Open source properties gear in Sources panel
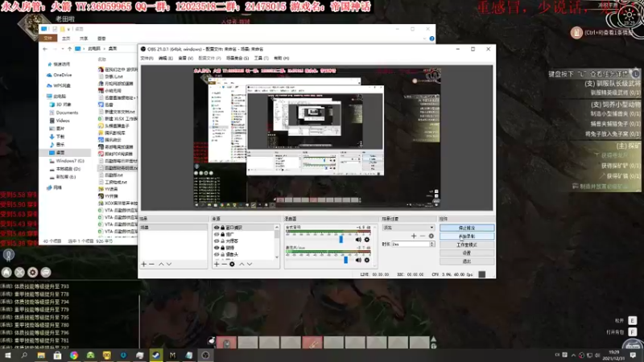 tap(232, 265)
